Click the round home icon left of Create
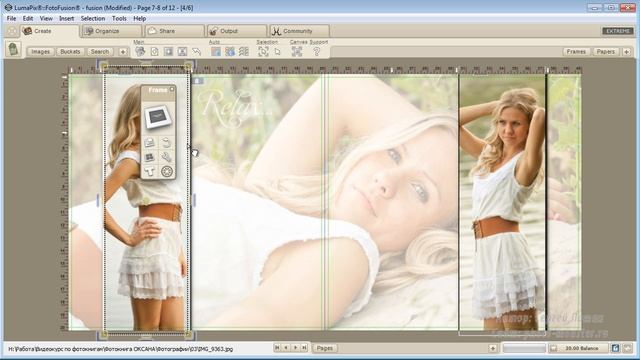640x360 pixels. [x=12, y=31]
